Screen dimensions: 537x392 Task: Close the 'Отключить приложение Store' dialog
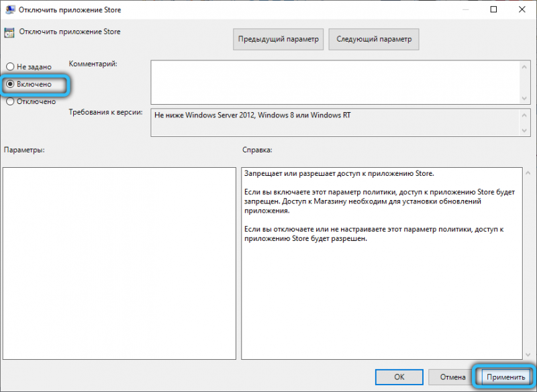pyautogui.click(x=522, y=9)
